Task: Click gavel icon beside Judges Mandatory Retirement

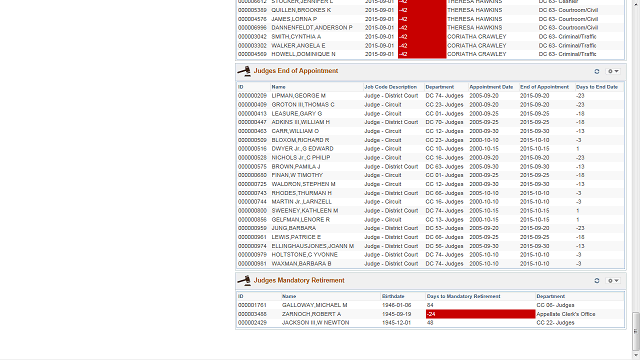Action: [x=244, y=281]
